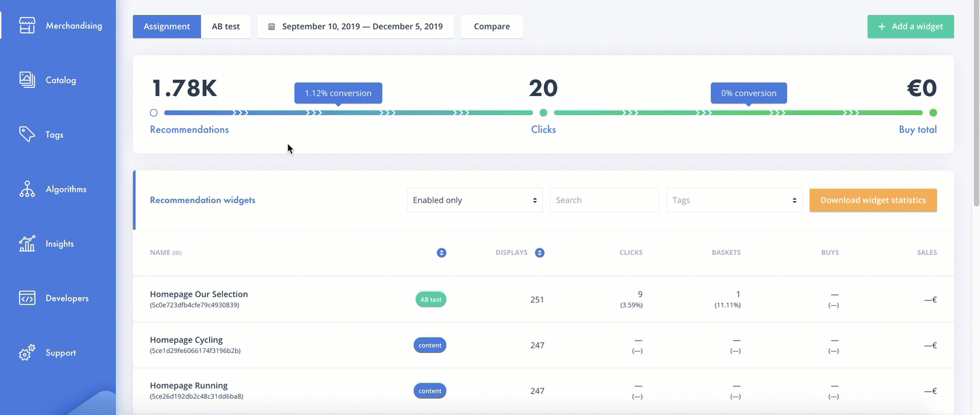This screenshot has width=980, height=415.
Task: Open the Homepage Cycling widget
Action: click(186, 340)
